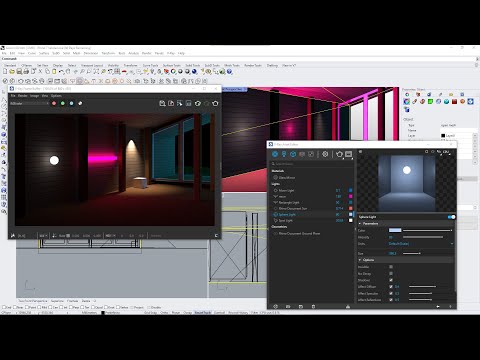Image resolution: width=480 pixels, height=360 pixels.
Task: Uncheck Affect Diffuse checkbox
Action: pos(391,287)
